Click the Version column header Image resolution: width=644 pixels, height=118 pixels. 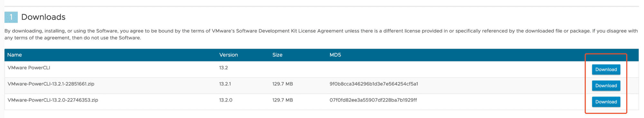pos(229,55)
